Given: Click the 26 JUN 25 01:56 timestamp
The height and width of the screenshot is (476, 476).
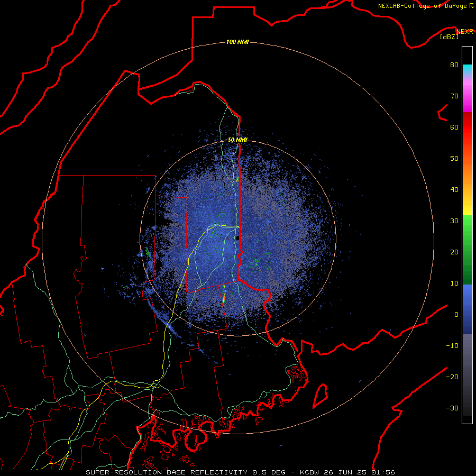Looking at the screenshot, I should pos(360,472).
